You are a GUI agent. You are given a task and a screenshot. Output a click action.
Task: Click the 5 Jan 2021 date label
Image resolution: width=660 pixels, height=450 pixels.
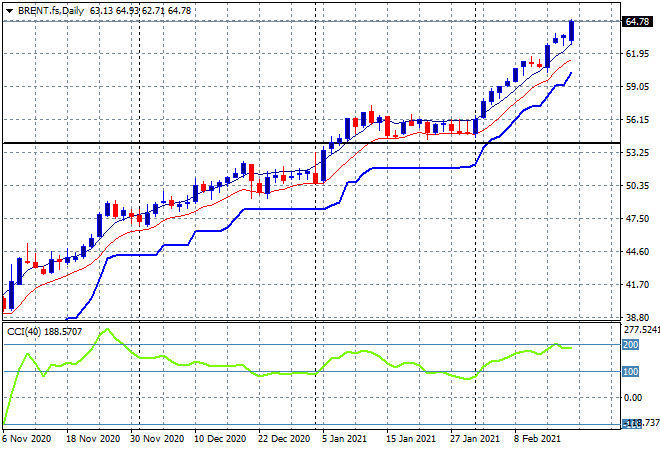click(345, 439)
